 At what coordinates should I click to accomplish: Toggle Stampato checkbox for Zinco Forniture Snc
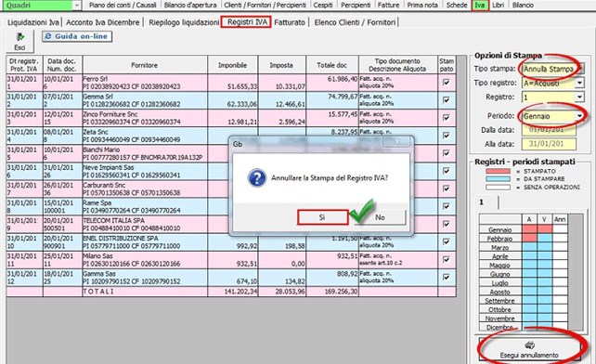click(447, 118)
